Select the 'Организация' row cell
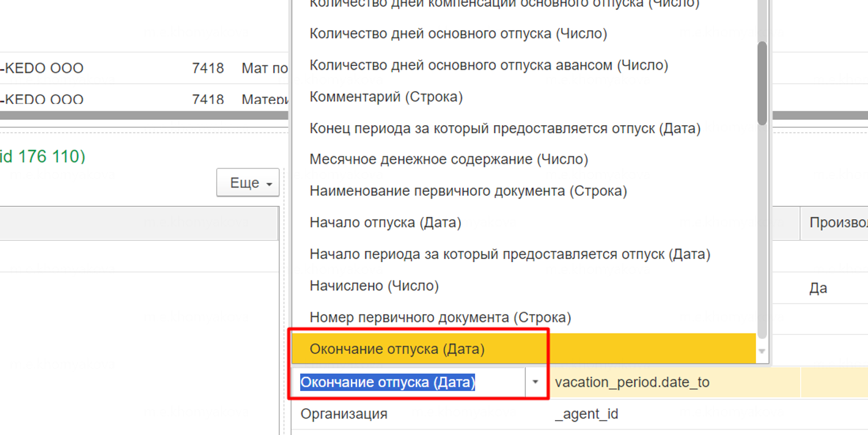Image resolution: width=868 pixels, height=435 pixels. point(344,414)
